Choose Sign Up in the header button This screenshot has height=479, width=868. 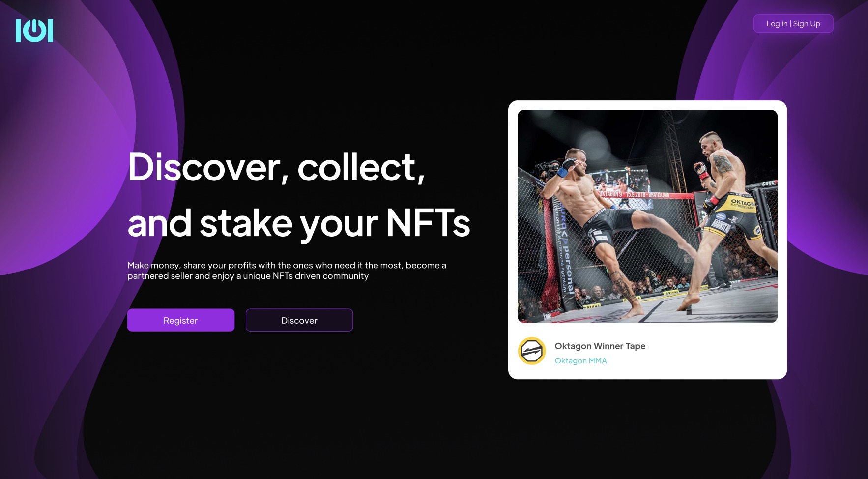point(807,24)
